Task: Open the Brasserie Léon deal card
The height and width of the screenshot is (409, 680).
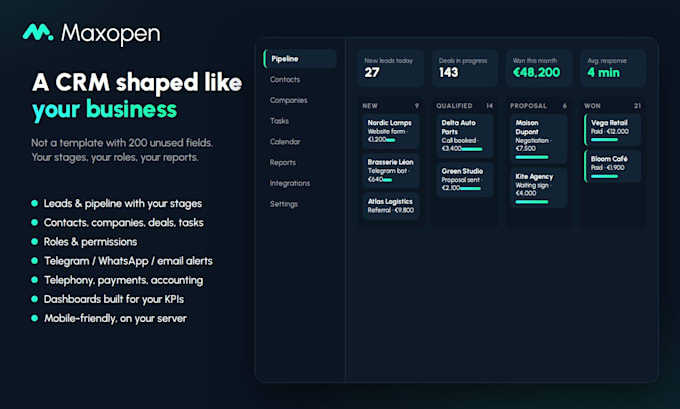Action: pyautogui.click(x=391, y=170)
